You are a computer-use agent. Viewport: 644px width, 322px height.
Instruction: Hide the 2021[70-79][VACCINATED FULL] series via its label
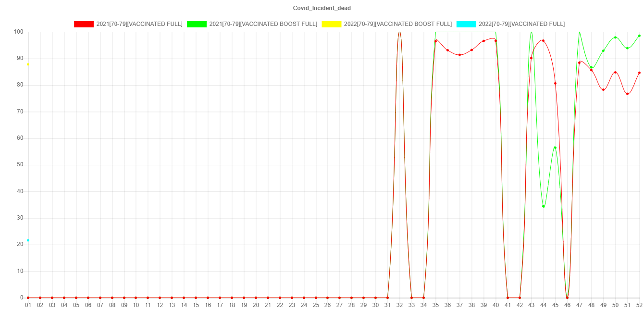(x=139, y=24)
